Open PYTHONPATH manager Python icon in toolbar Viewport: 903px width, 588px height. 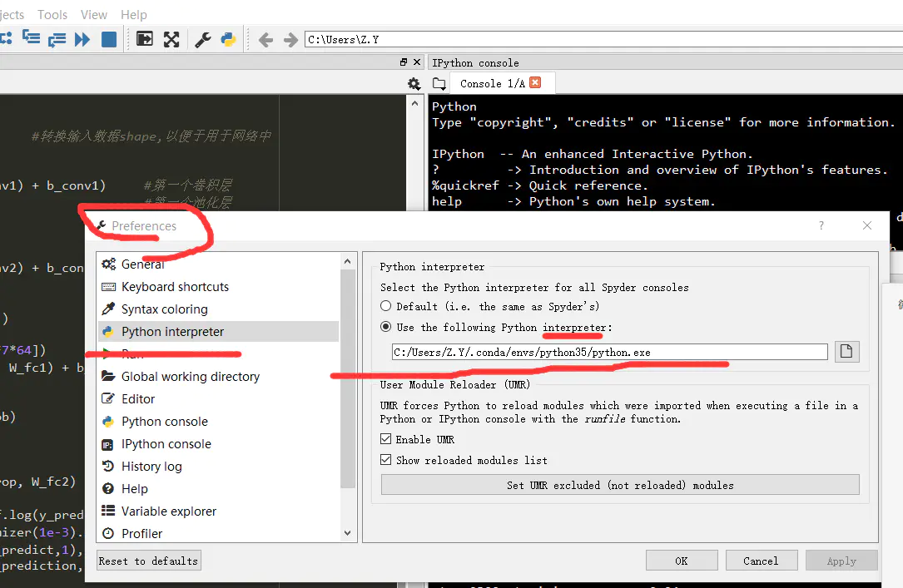[x=227, y=39]
